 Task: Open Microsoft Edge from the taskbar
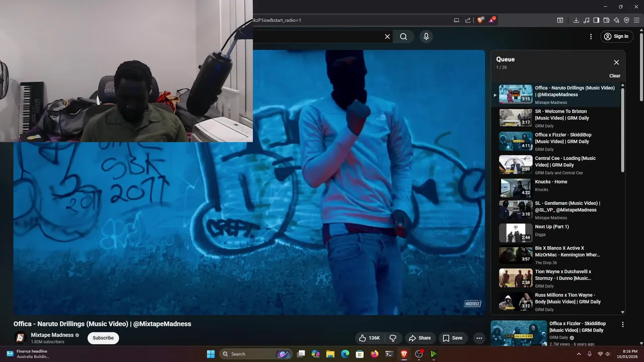(x=345, y=354)
